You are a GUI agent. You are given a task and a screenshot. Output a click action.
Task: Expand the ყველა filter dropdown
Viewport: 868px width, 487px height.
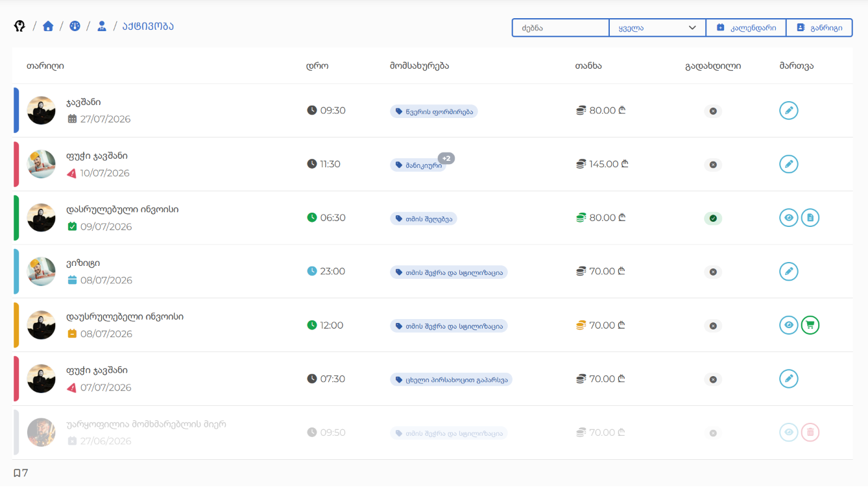point(657,28)
